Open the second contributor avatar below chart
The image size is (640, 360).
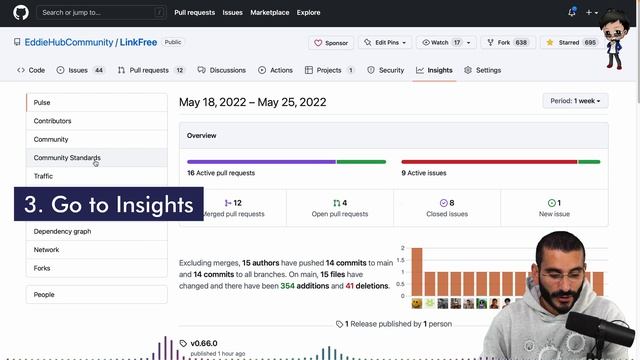click(x=430, y=303)
